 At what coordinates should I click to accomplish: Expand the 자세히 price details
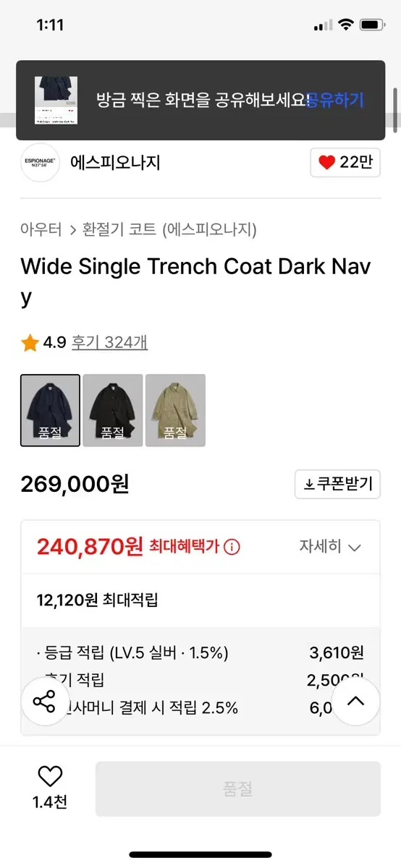coord(330,547)
